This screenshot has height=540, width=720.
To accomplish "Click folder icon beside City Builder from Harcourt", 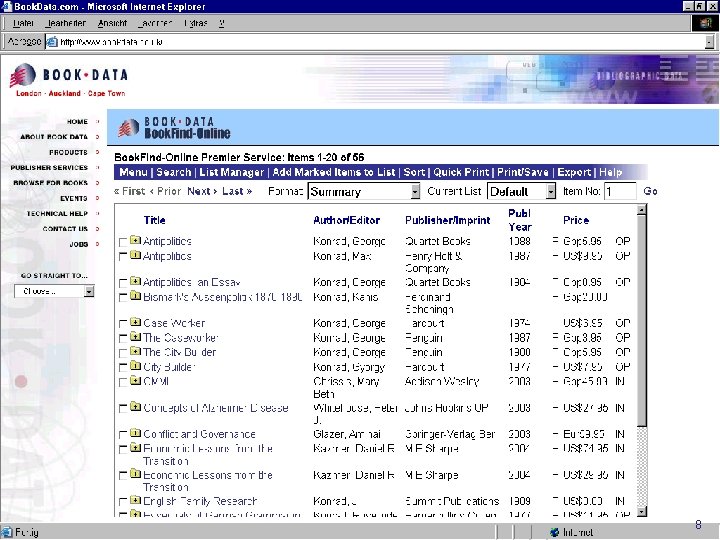I will tap(135, 366).
